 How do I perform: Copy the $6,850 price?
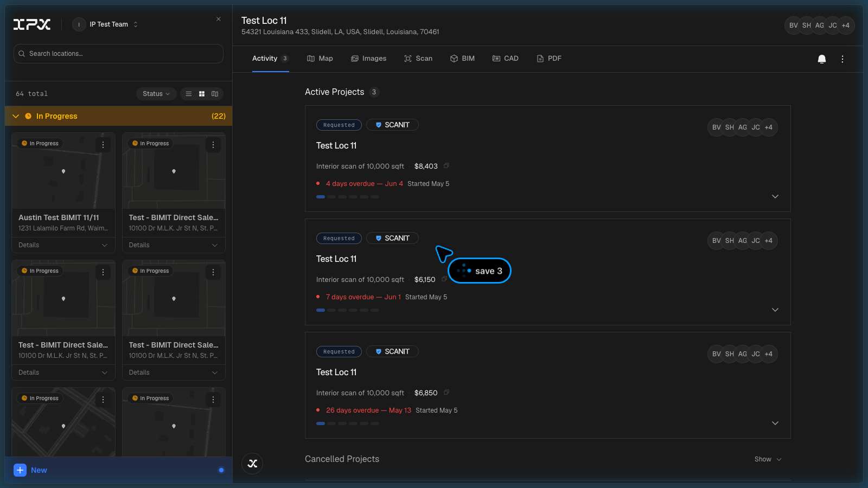click(x=446, y=393)
